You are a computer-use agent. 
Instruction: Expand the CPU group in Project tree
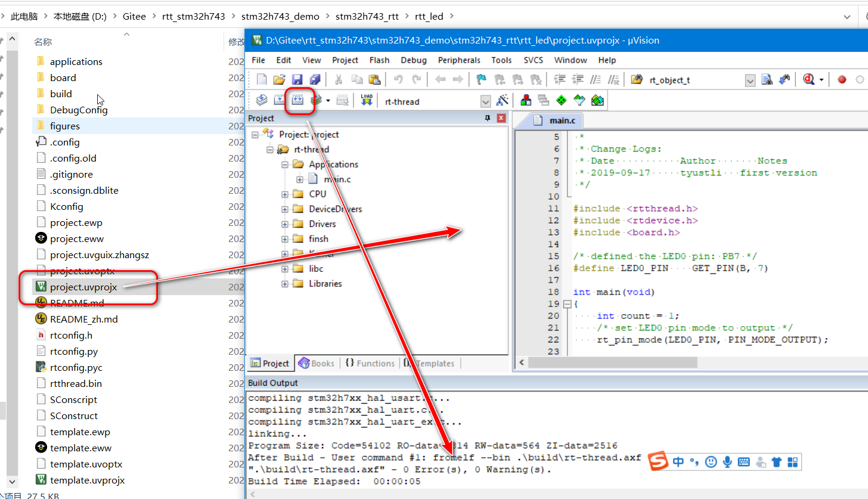tap(285, 194)
